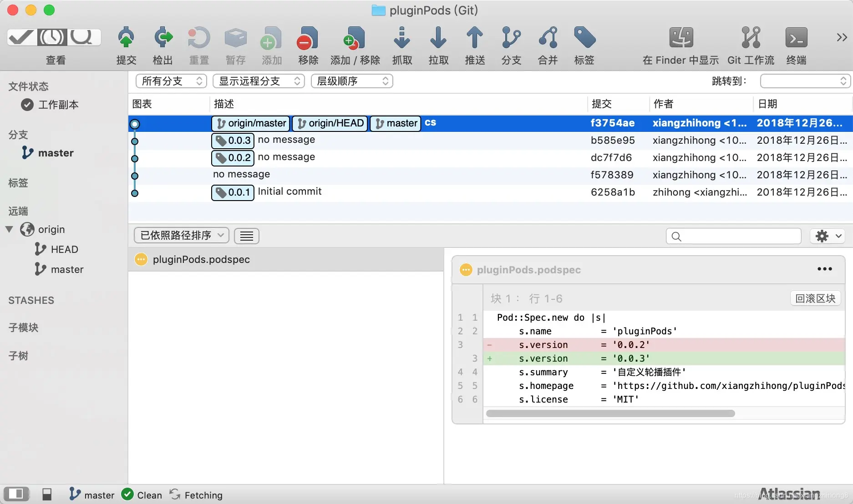Viewport: 853px width, 504px height.
Task: Click the Commit (提交) toolbar icon
Action: 126,38
